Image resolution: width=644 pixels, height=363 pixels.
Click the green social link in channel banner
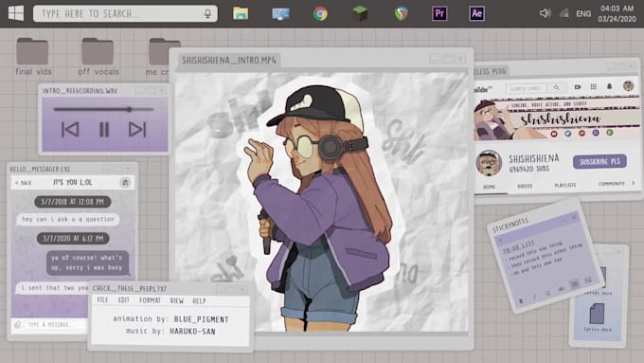[610, 133]
